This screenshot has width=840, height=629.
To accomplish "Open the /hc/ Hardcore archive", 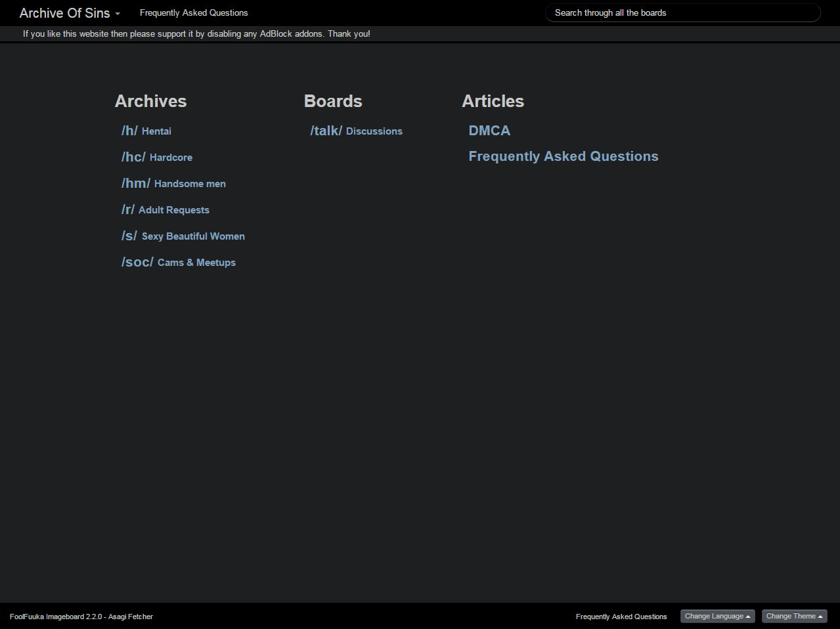I will coord(157,157).
